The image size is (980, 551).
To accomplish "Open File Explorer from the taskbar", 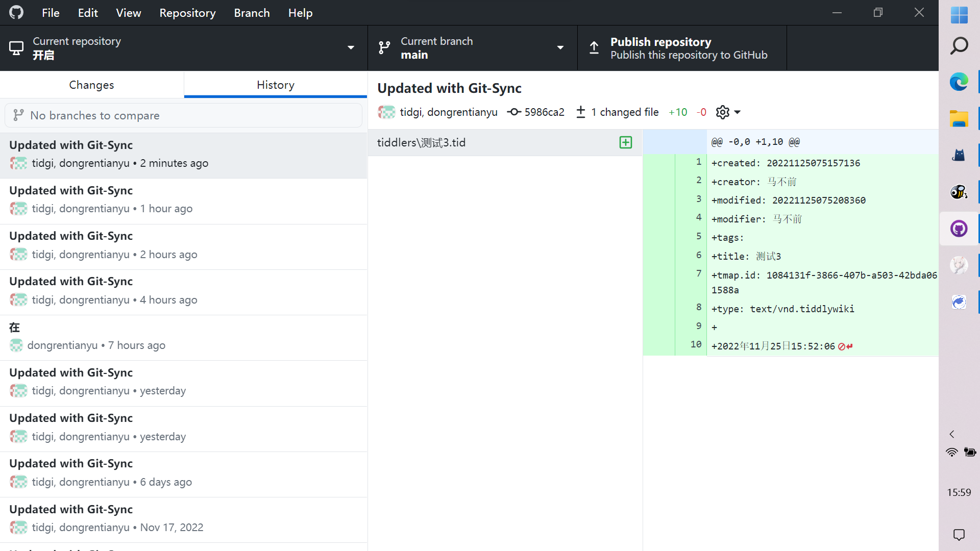I will [x=959, y=118].
